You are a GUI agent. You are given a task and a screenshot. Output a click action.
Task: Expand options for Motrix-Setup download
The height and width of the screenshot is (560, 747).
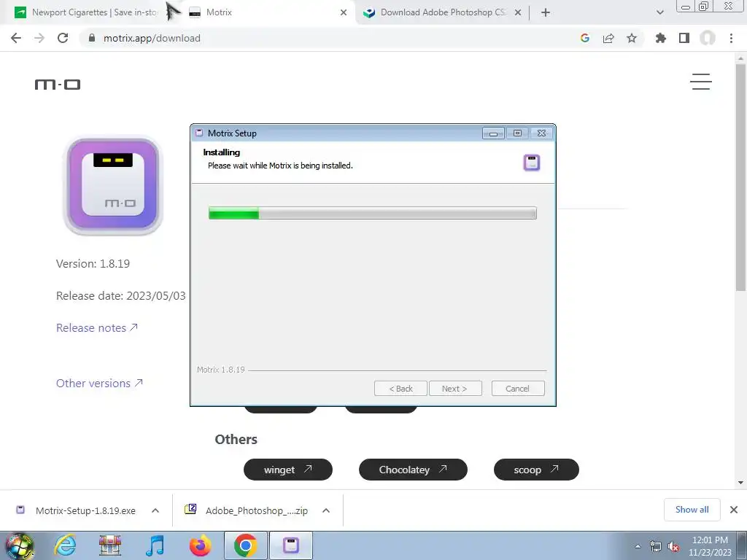(x=155, y=510)
